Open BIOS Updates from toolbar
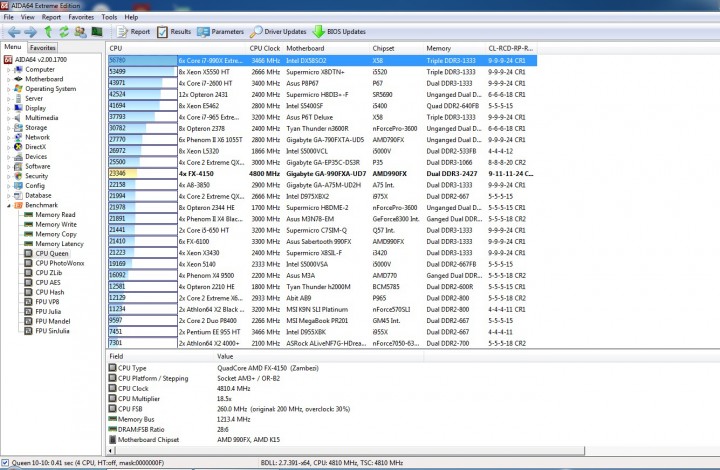720x470 pixels. click(x=339, y=32)
